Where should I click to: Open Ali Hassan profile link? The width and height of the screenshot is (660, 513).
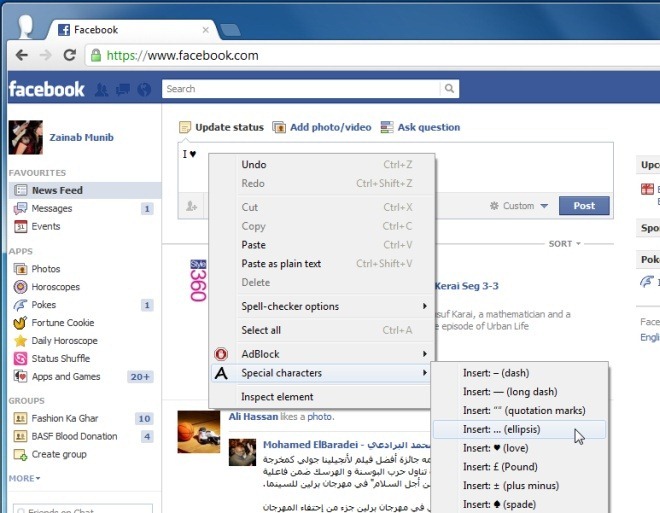click(253, 417)
